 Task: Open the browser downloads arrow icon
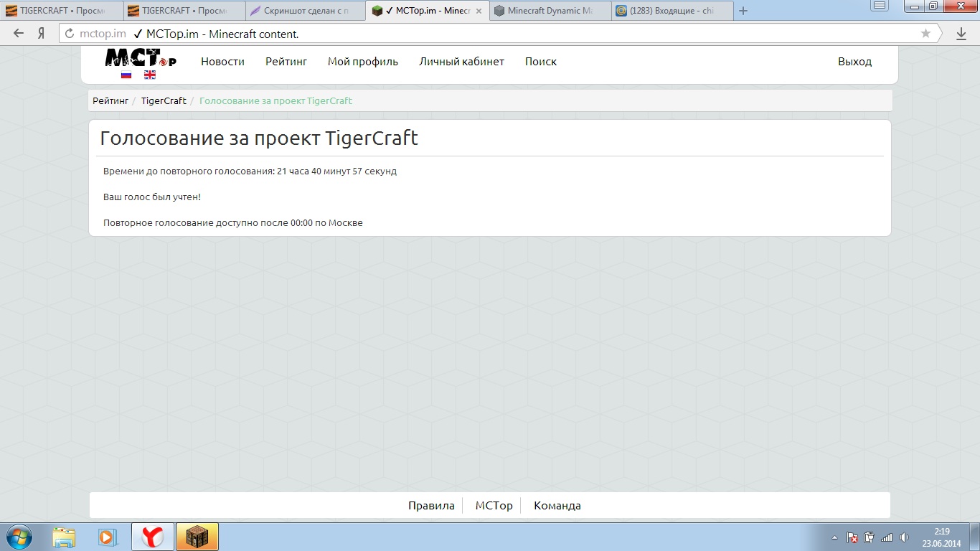point(961,34)
